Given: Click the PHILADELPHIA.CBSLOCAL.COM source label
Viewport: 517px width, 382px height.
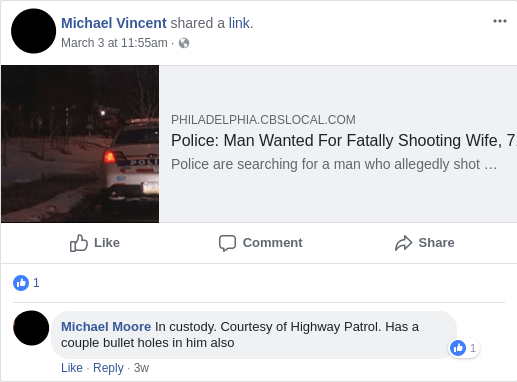Looking at the screenshot, I should 263,120.
